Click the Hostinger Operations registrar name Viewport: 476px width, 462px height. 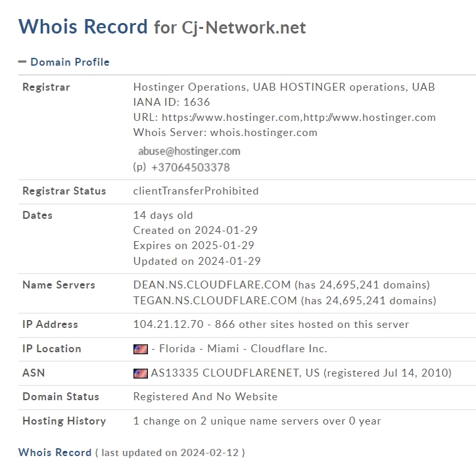coord(284,87)
